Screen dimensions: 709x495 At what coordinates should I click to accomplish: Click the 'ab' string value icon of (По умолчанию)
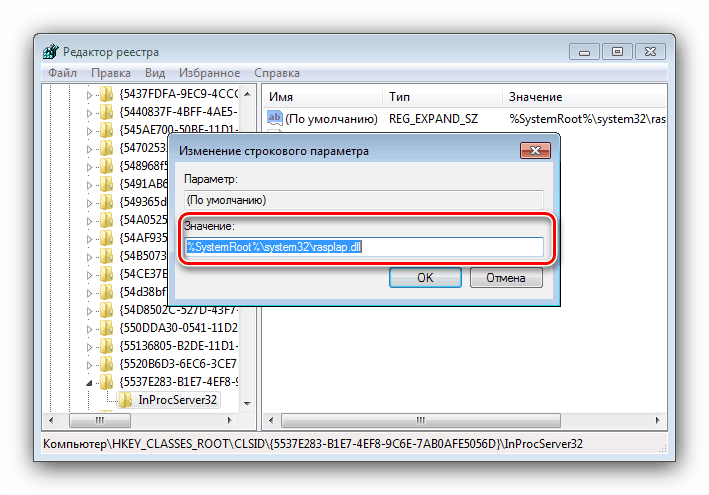click(274, 118)
